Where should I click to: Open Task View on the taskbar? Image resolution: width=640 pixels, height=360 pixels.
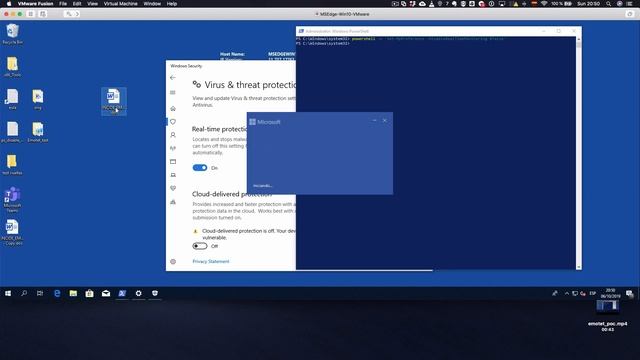point(40,293)
